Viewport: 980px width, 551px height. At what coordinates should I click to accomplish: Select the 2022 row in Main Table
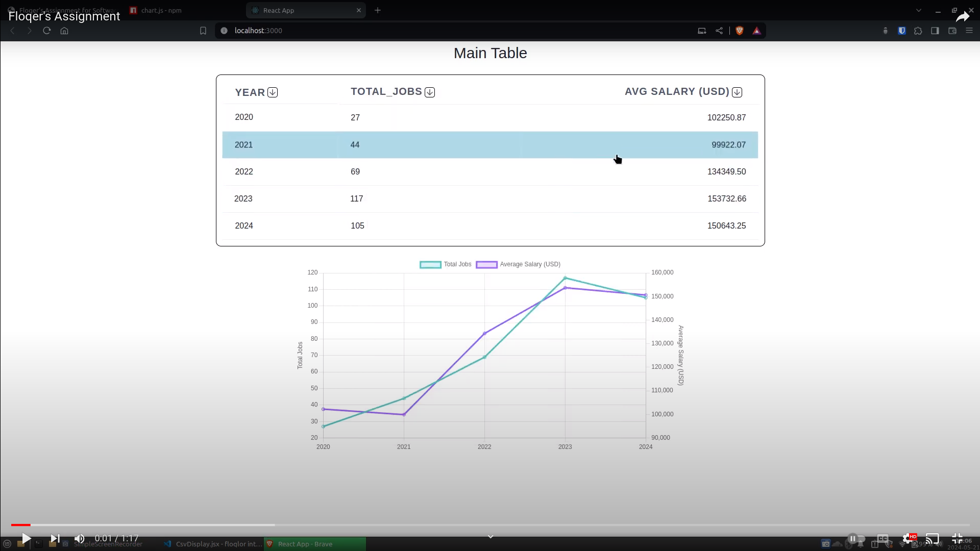[490, 172]
